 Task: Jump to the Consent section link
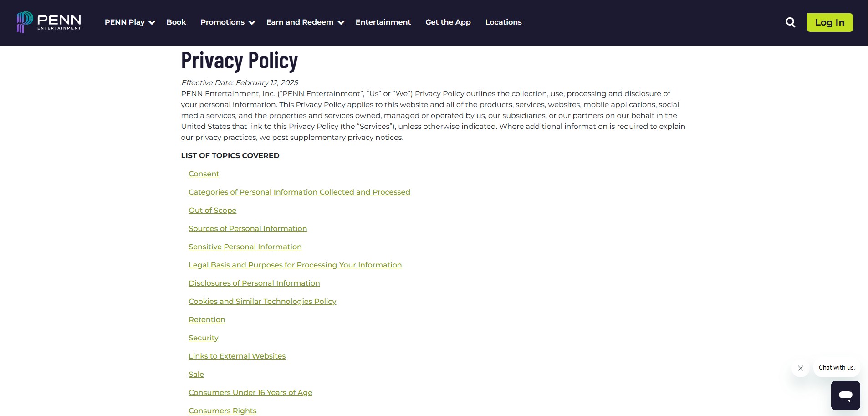[204, 174]
